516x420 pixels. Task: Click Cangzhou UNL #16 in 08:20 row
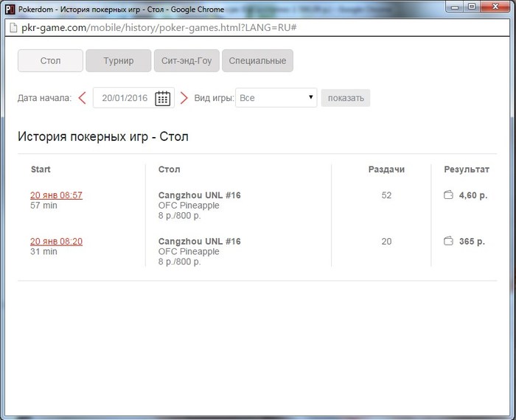200,241
